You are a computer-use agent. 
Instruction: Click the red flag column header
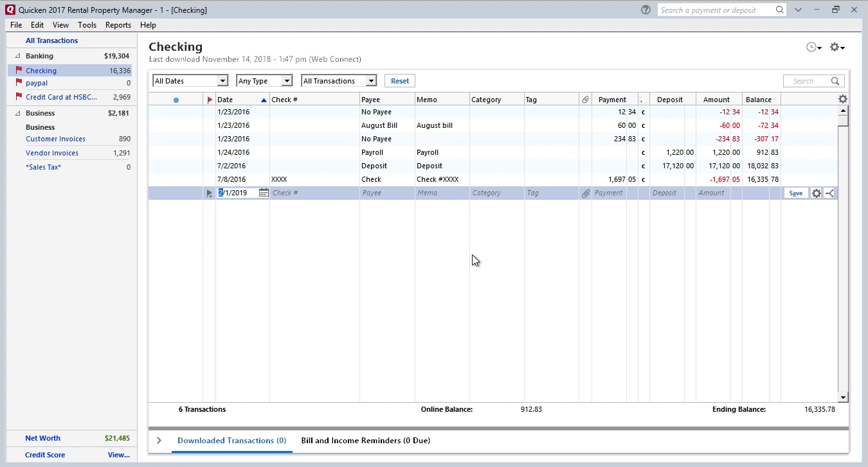[x=210, y=100]
